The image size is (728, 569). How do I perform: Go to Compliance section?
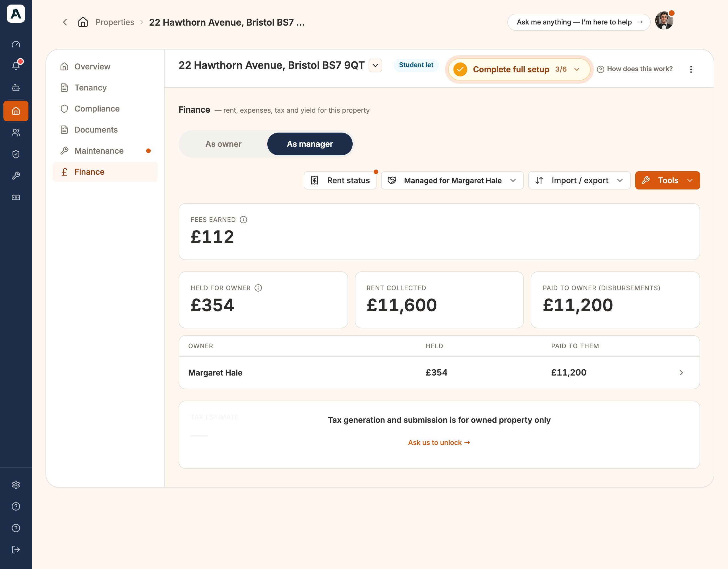105,108
